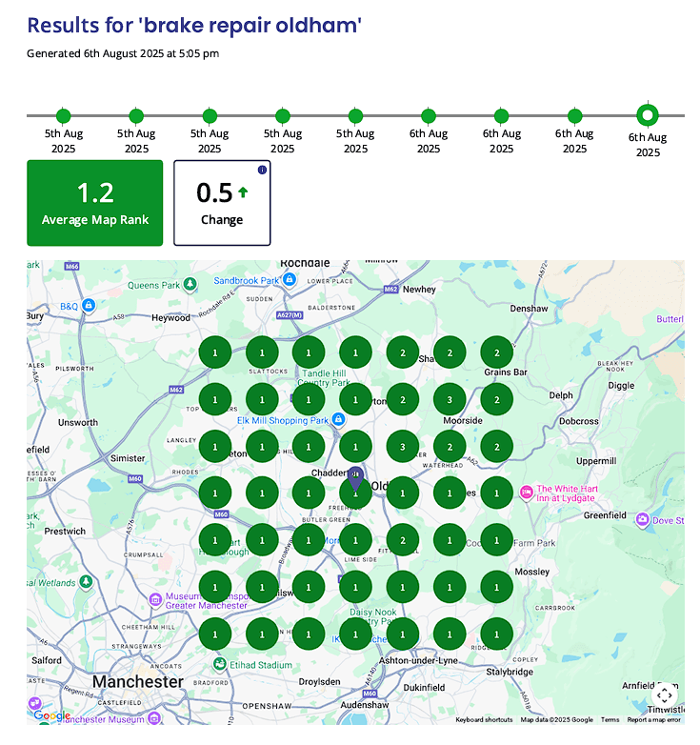Open the Etihad Stadium map marker
Screen dimensions: 700x745
220,663
